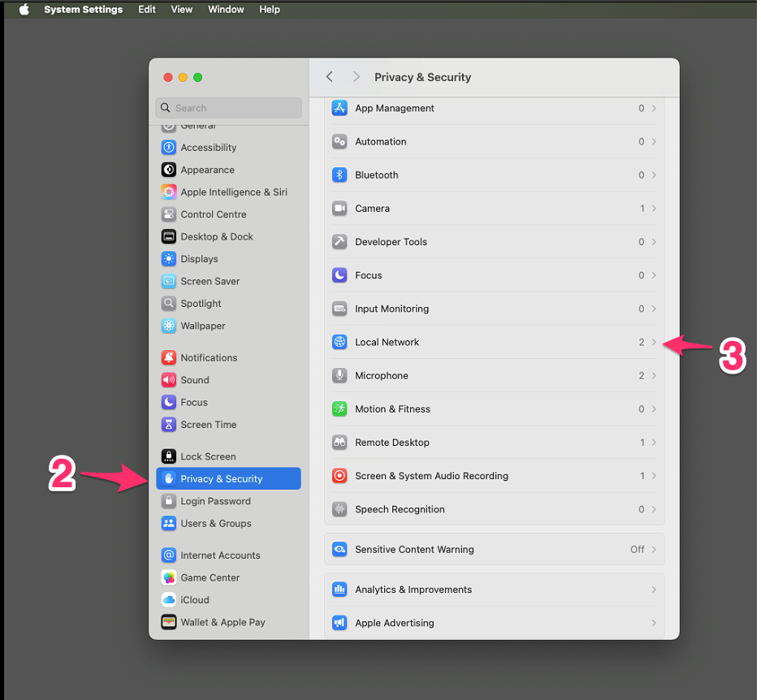Go back with the left arrow button
The image size is (761, 700).
tap(330, 76)
